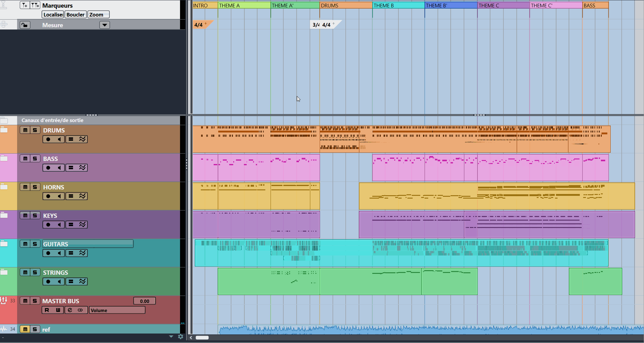Click the fader icon beside MASTER BUS
644x343 pixels.
click(x=3, y=300)
